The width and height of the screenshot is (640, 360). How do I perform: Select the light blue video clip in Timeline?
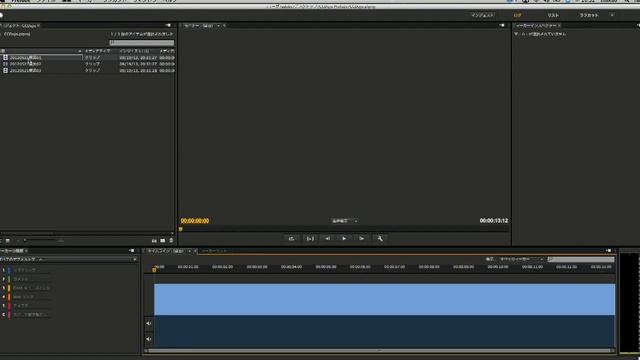tap(384, 300)
